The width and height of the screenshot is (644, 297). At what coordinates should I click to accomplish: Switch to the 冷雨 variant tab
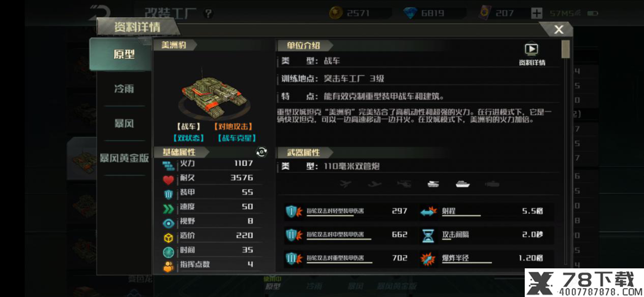pyautogui.click(x=124, y=89)
